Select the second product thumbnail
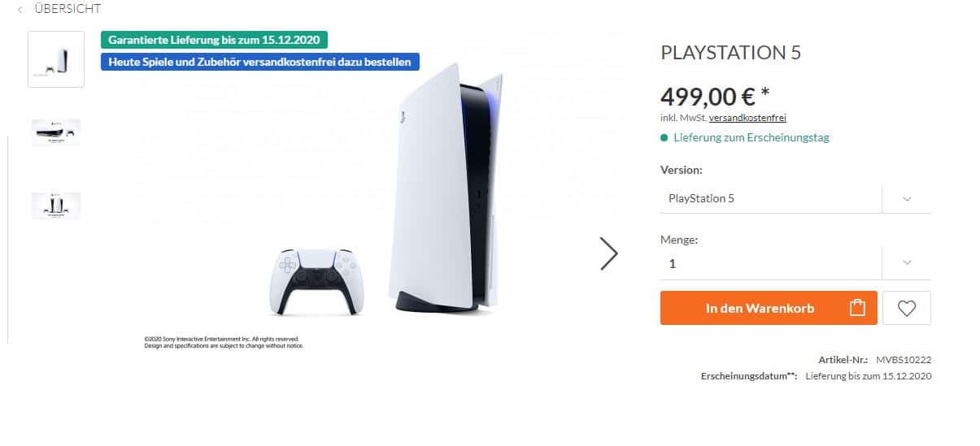Screen dimensions: 980x446 point(56,132)
